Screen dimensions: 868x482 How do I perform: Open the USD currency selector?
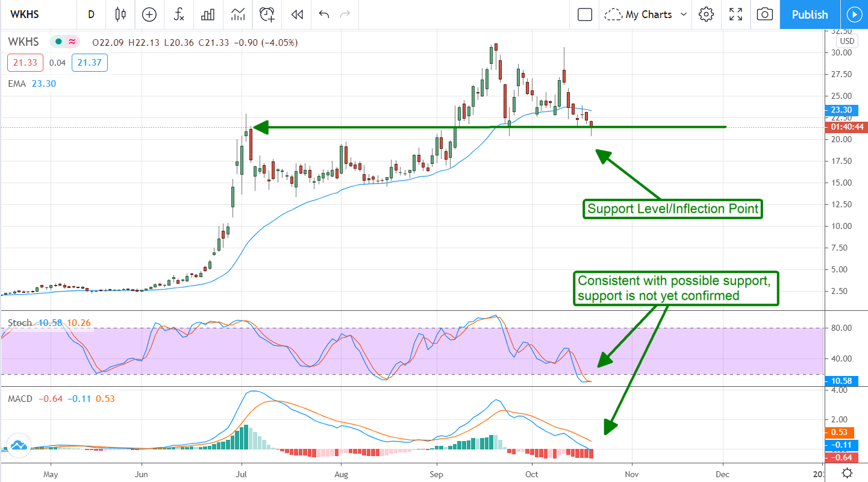[x=846, y=42]
